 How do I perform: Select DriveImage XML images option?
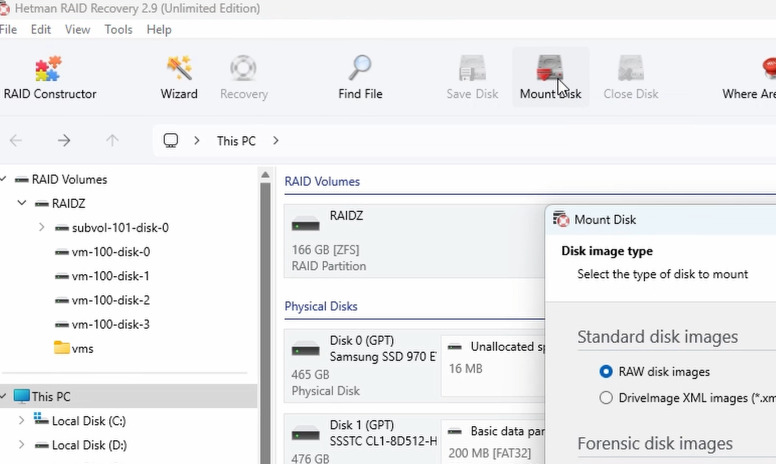click(x=606, y=398)
